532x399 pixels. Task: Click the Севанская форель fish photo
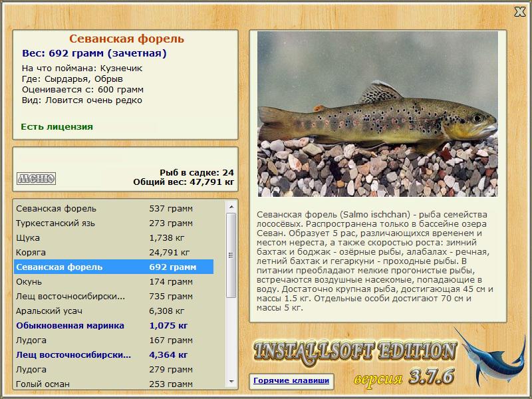[378, 114]
